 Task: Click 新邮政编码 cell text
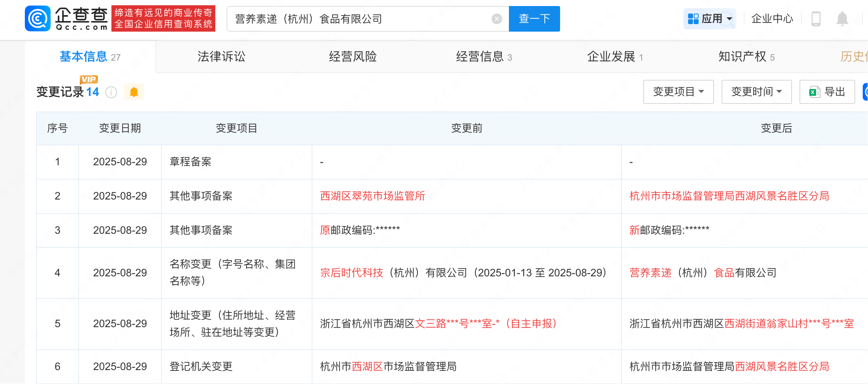[669, 230]
